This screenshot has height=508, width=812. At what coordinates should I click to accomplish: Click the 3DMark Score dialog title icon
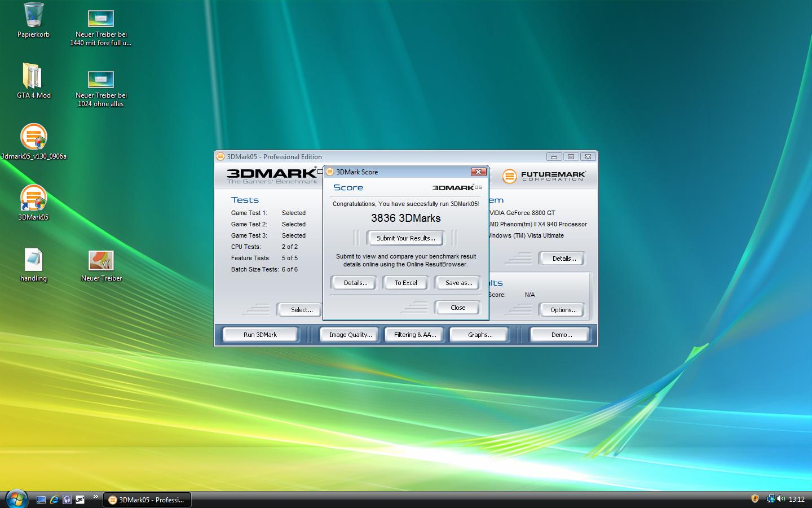[x=330, y=172]
